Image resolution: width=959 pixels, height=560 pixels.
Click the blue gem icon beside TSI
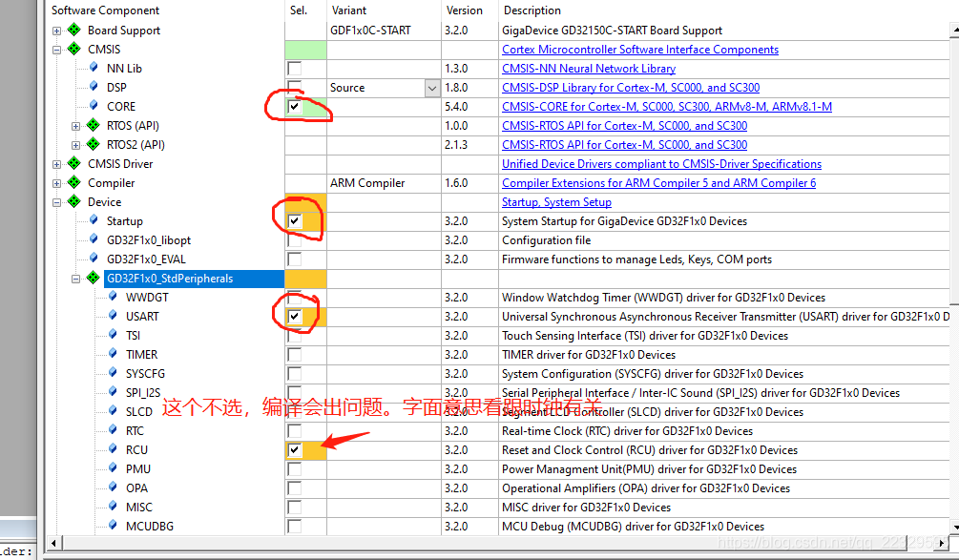pos(113,335)
